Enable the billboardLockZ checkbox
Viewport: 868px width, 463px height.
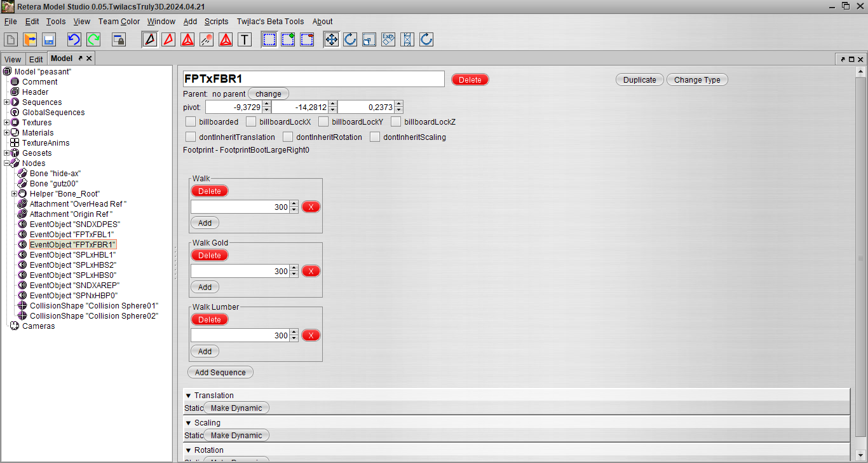[396, 121]
